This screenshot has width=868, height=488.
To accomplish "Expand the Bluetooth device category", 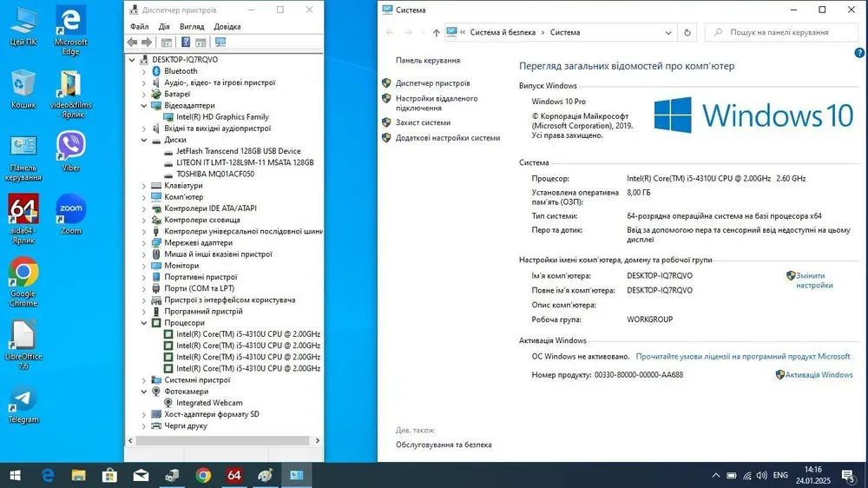I will (145, 71).
